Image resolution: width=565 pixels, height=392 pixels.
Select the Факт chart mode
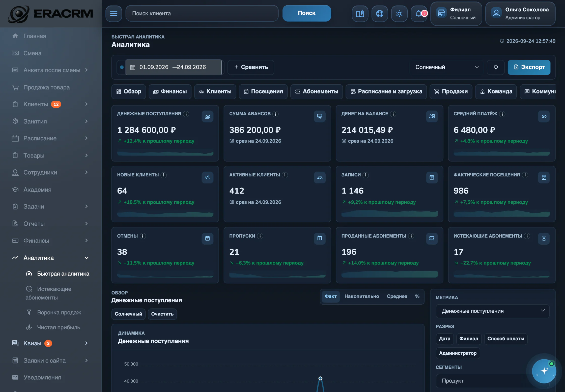(330, 297)
